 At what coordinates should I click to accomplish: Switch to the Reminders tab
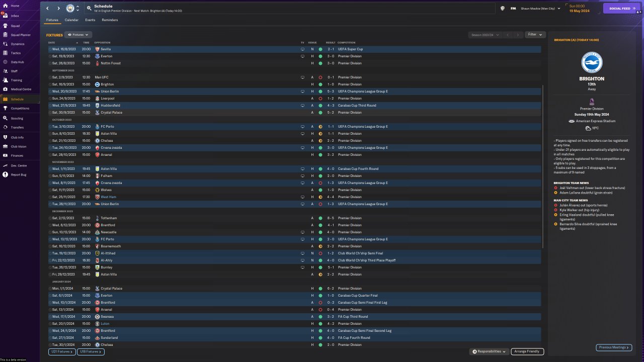pos(110,20)
